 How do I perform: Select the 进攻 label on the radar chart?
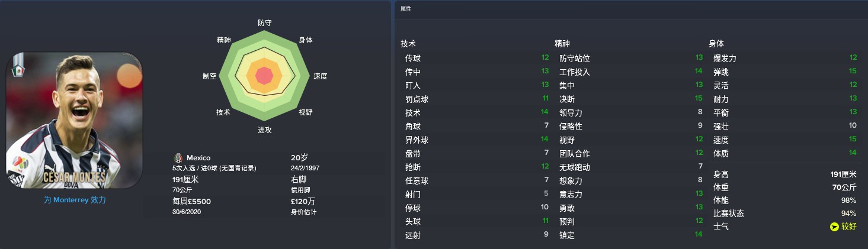pos(265,130)
